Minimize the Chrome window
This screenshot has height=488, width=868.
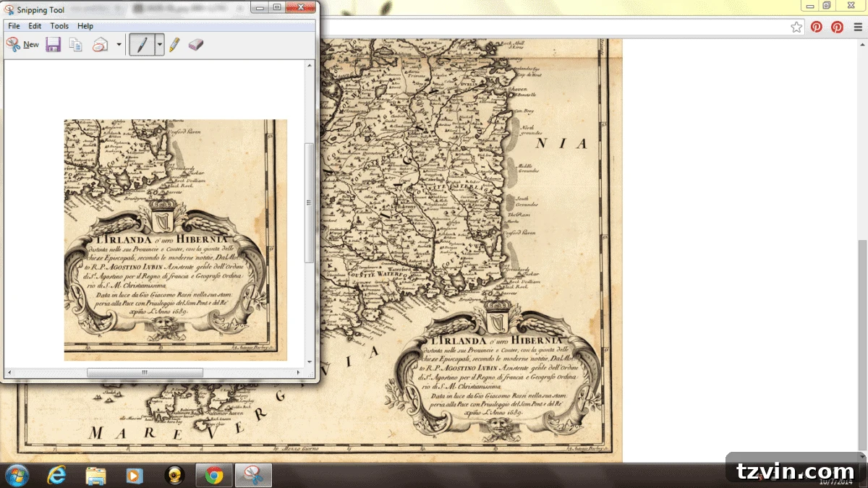[810, 5]
